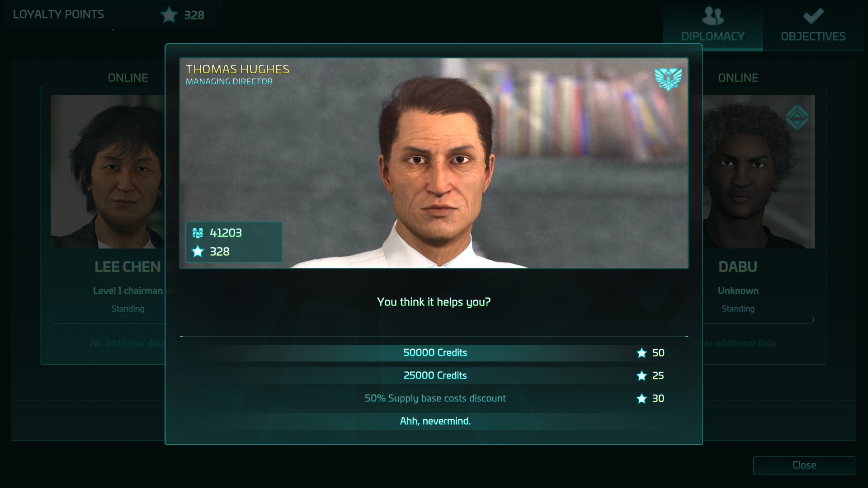Choose the 50000 Credits option
This screenshot has width=868, height=488.
click(x=434, y=353)
